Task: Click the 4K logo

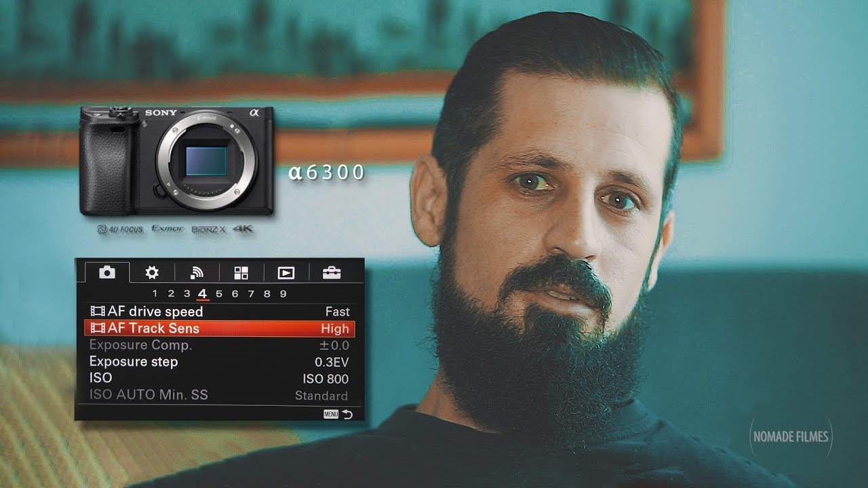Action: coord(243,229)
